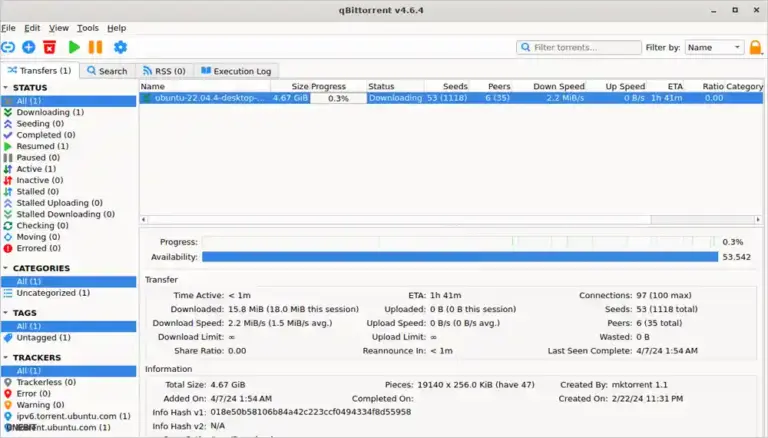Switch to the Search tab

point(107,71)
